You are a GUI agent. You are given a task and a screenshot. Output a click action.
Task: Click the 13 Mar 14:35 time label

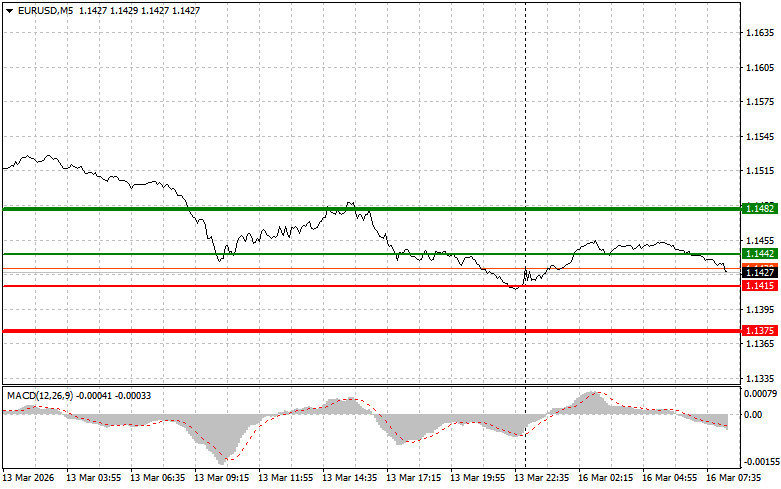(x=350, y=478)
